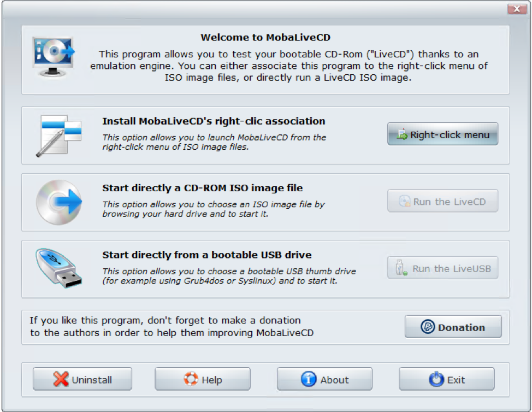Click the right-click menu of ISO description

(x=214, y=142)
